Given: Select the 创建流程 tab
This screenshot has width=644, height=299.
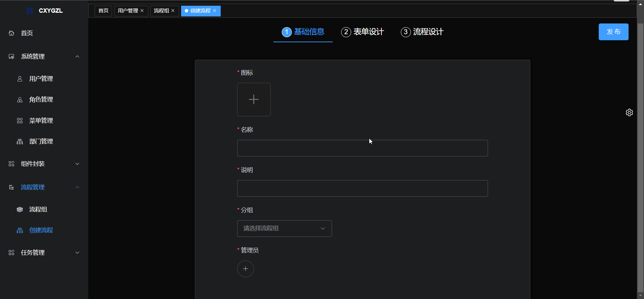Looking at the screenshot, I should (x=201, y=11).
